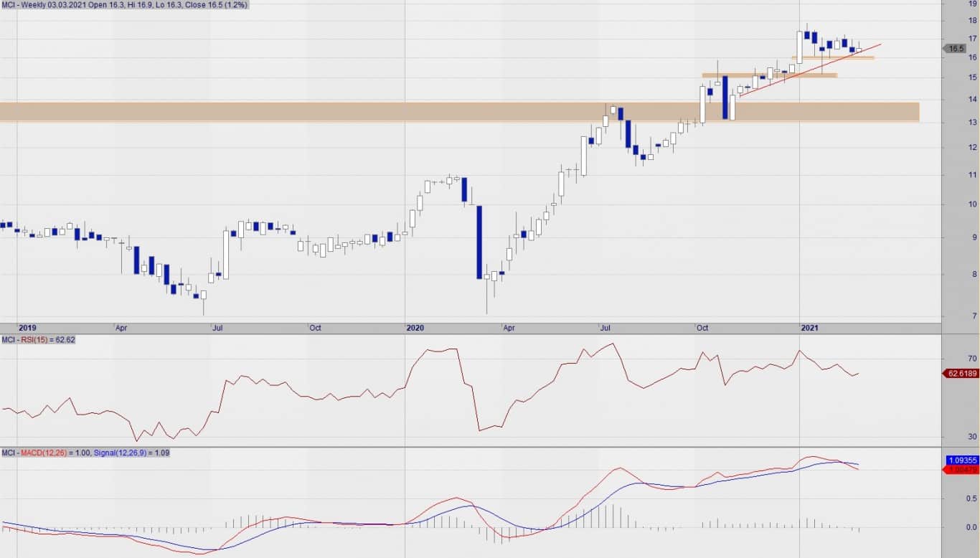The image size is (980, 558).
Task: Click the RSI(15) indicator label
Action: click(37, 339)
